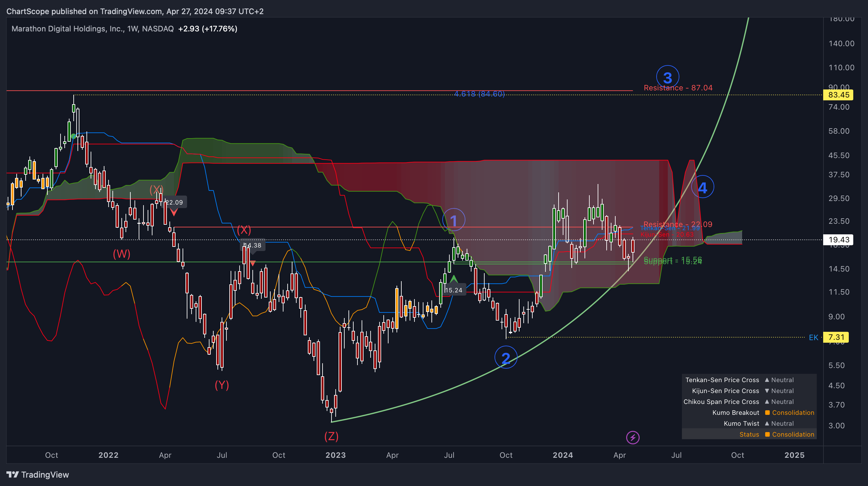868x486 pixels.
Task: Click the circled wave number 2 label
Action: click(506, 357)
